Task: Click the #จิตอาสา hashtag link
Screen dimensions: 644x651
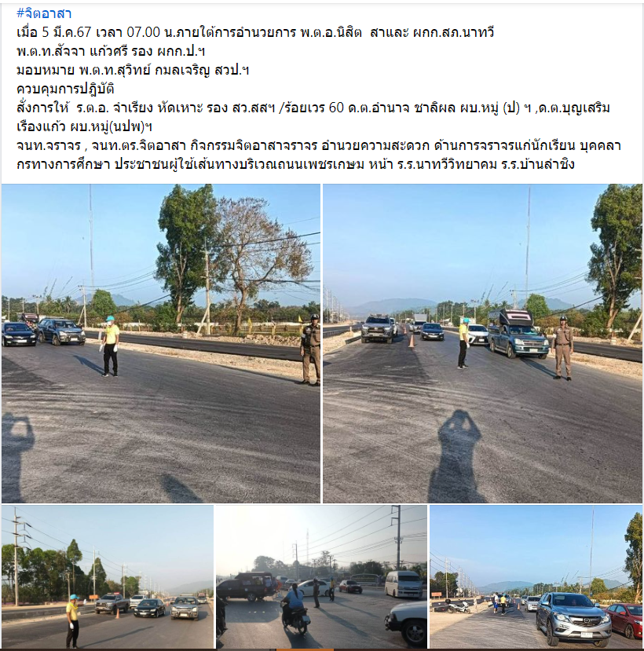Action: [44, 13]
